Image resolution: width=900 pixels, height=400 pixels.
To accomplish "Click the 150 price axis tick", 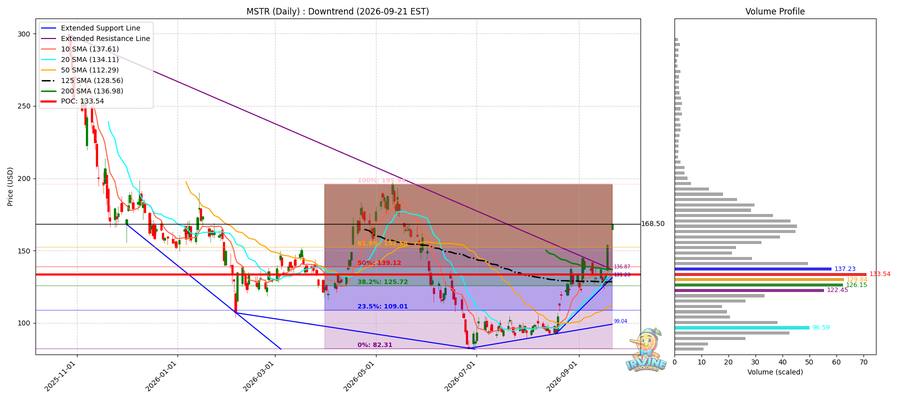I will click(x=25, y=251).
